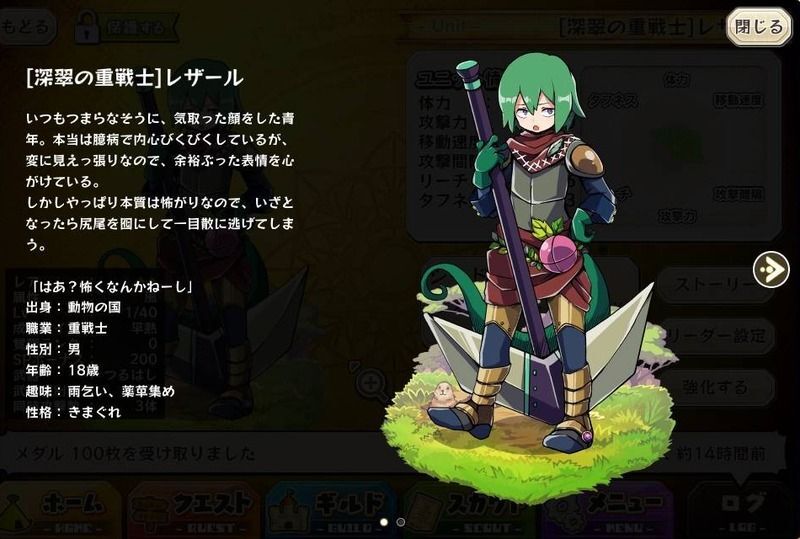Screen dimensions: 800x539
Task: Open the ギルド guild tab
Action: coord(332,510)
